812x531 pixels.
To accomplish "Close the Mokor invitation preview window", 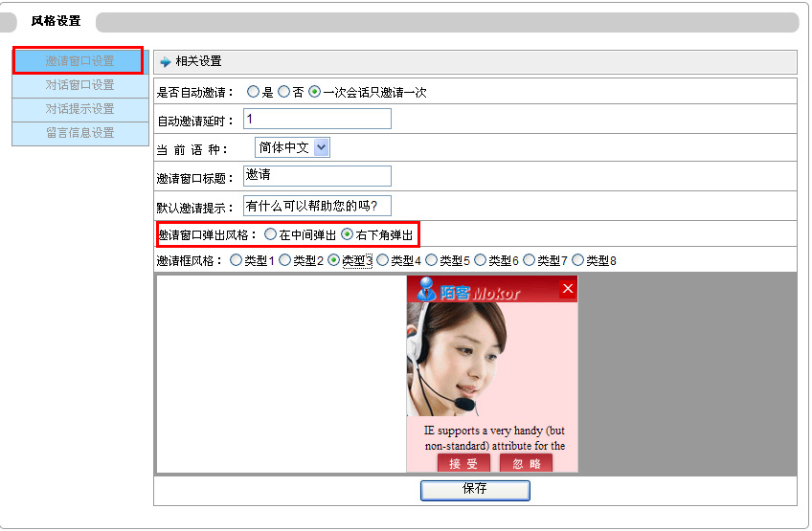I will 568,288.
